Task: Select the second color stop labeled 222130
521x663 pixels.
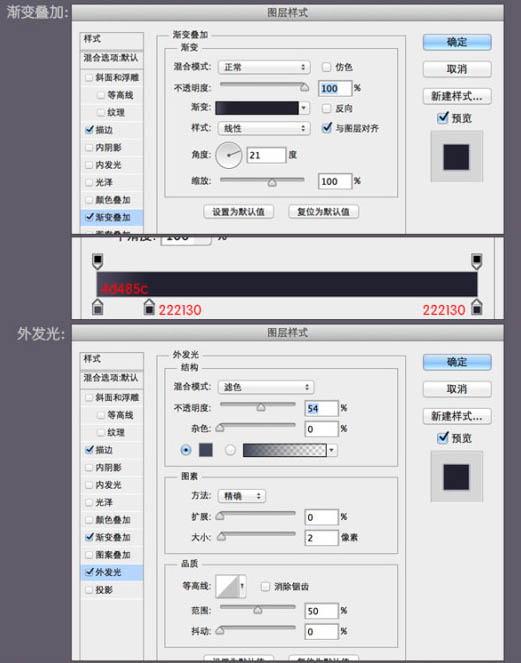Action: [x=149, y=307]
